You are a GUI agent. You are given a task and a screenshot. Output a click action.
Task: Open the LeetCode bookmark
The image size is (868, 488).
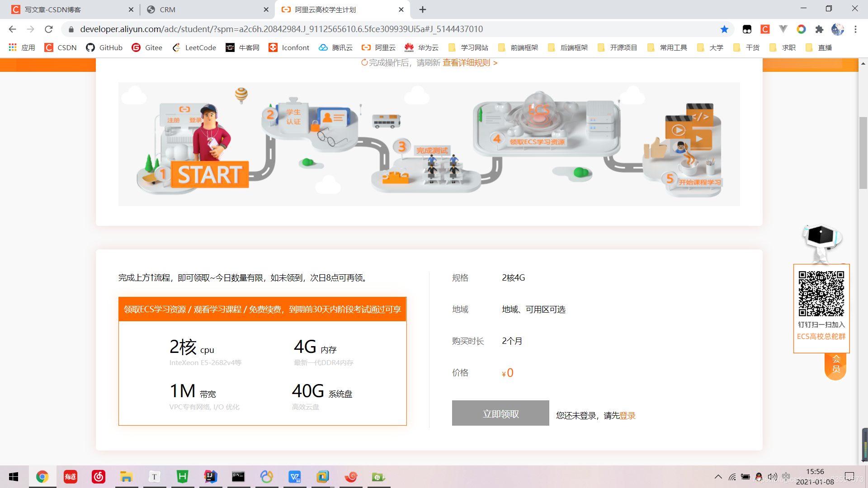coord(194,47)
